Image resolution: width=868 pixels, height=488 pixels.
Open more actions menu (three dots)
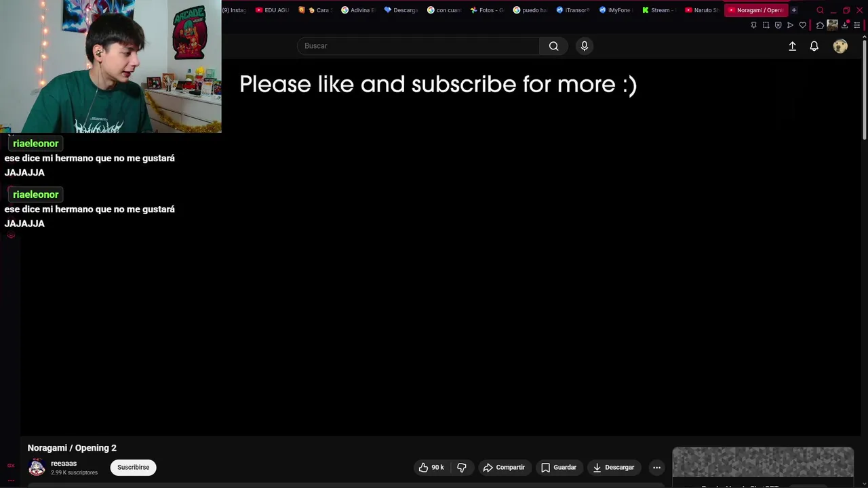pos(656,468)
